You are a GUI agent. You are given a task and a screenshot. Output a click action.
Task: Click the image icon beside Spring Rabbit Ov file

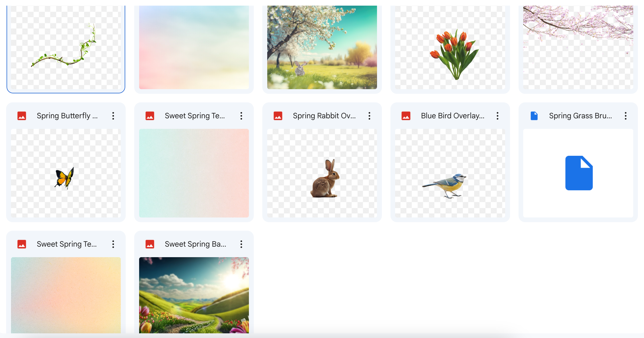pyautogui.click(x=278, y=115)
